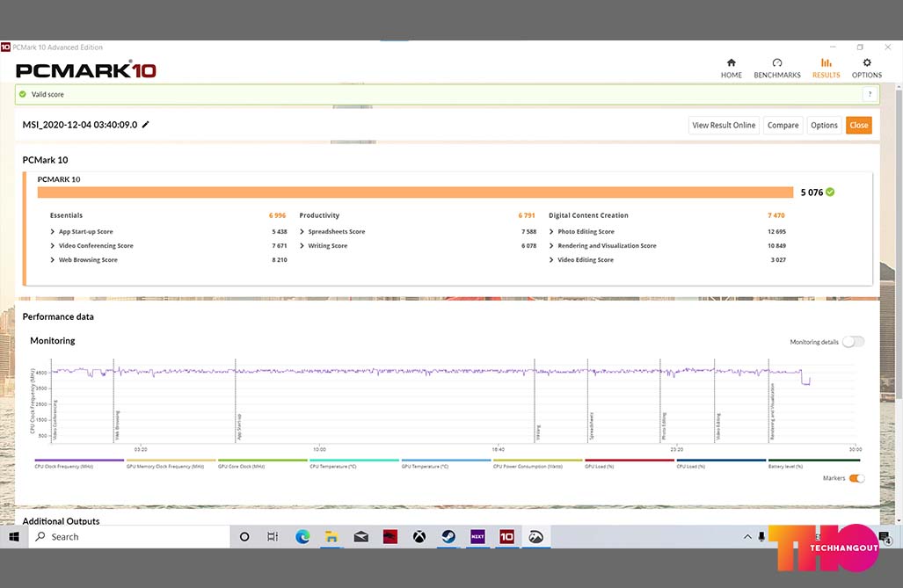Open the Mail app from the taskbar
903x588 pixels.
tap(361, 537)
